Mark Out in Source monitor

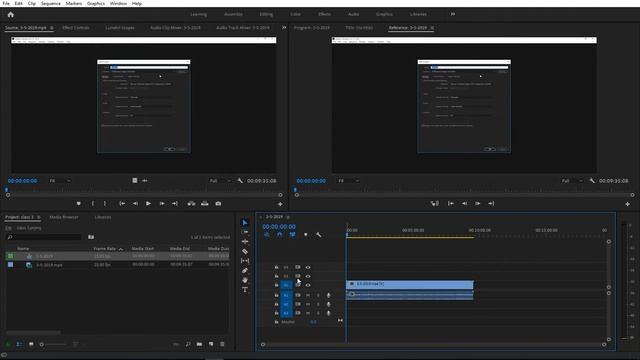click(x=105, y=203)
